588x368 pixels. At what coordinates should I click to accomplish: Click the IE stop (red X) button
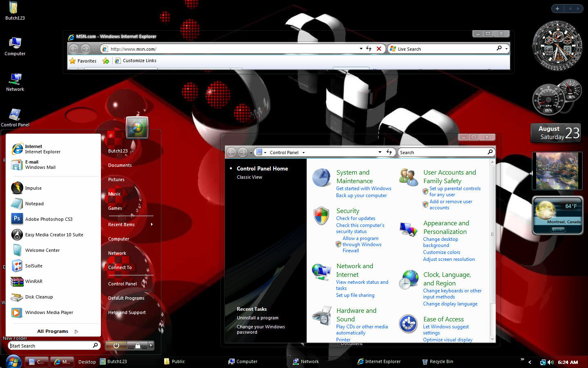tap(379, 49)
